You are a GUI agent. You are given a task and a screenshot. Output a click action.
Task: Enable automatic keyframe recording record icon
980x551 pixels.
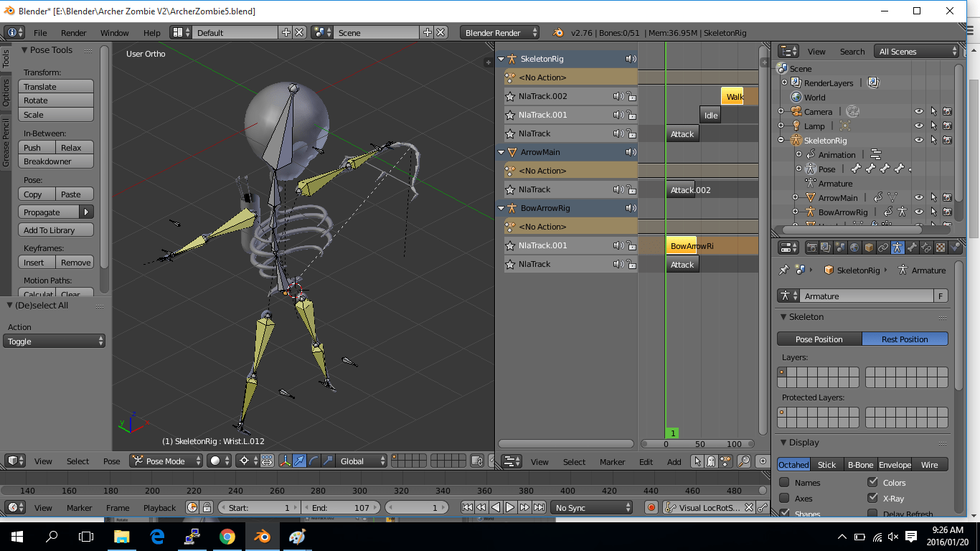pos(651,507)
